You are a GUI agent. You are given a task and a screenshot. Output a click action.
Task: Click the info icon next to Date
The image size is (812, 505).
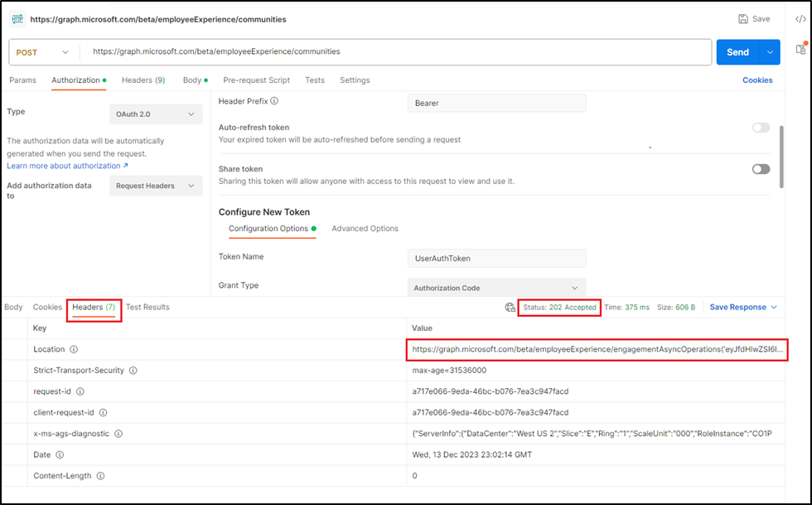[x=60, y=454]
